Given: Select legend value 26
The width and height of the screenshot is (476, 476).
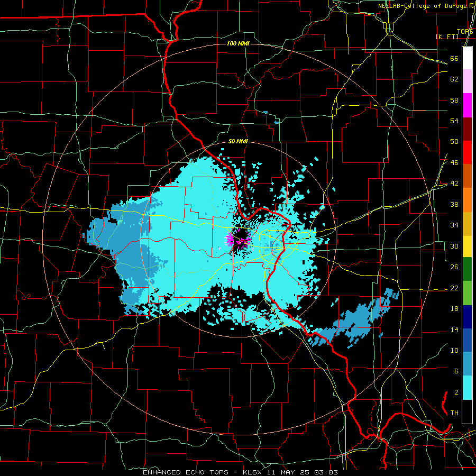Looking at the screenshot, I should tap(454, 267).
